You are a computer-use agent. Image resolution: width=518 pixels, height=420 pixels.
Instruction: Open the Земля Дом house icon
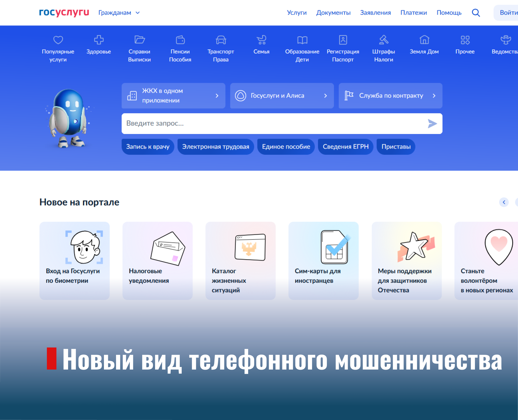424,40
